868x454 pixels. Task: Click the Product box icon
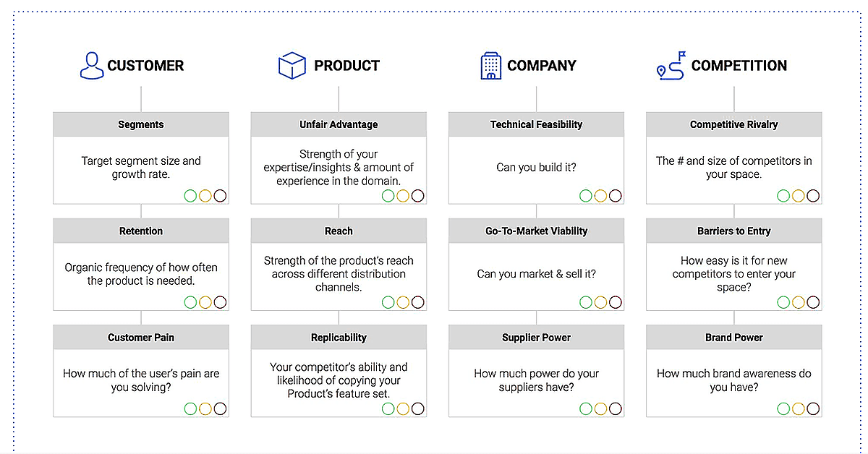pos(292,65)
